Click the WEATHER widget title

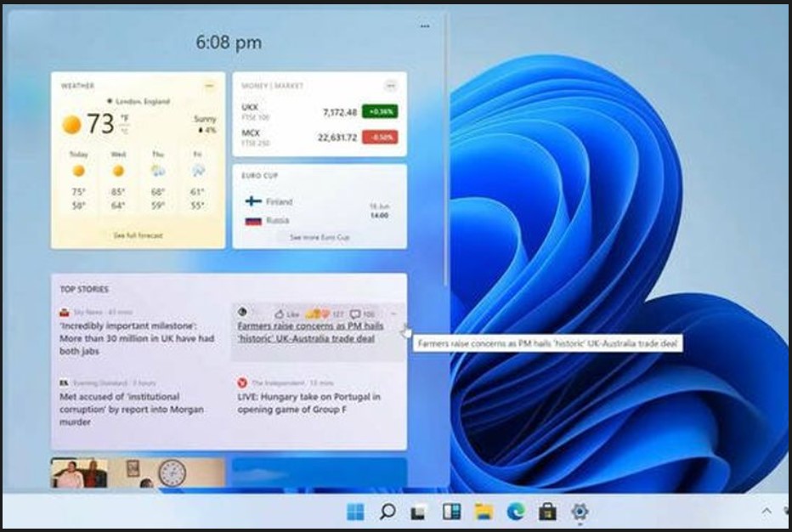tap(78, 86)
